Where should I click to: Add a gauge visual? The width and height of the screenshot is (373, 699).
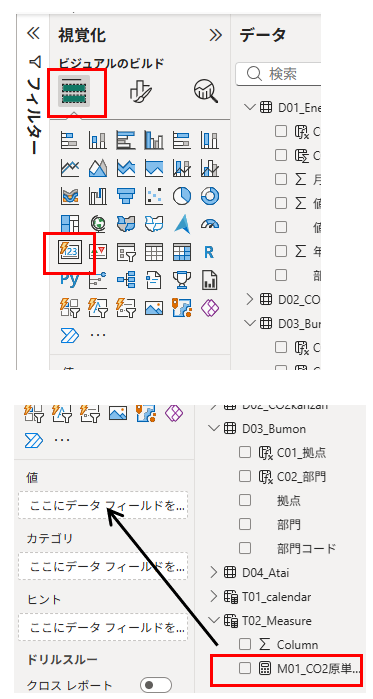[209, 224]
